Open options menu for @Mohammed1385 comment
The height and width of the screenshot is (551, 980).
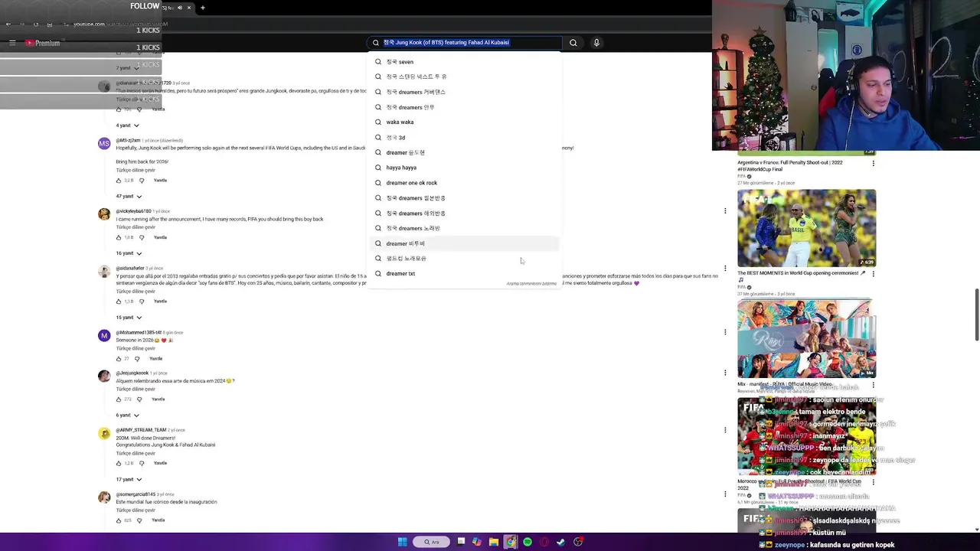725,332
